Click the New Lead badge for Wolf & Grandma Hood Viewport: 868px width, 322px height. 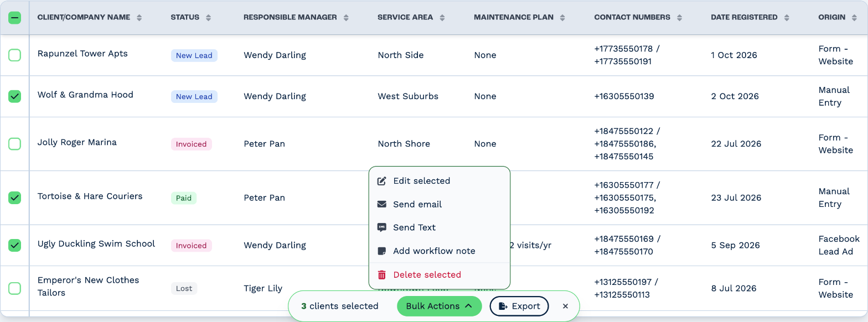coord(194,96)
